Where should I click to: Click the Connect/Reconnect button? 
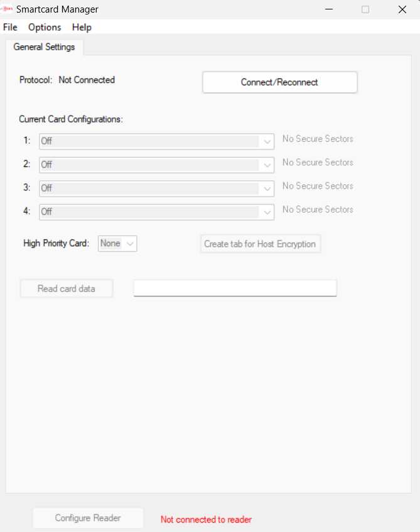279,82
